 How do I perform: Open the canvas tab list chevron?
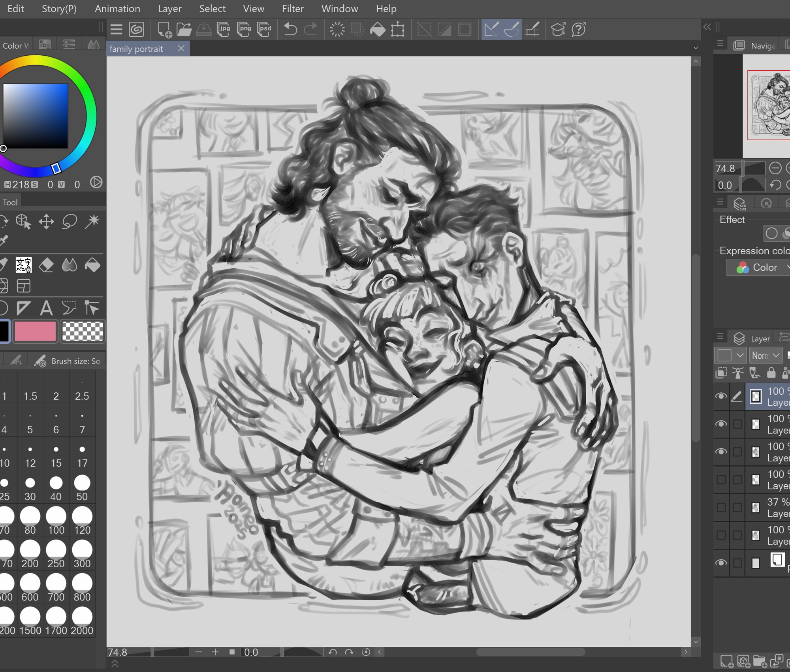pos(696,48)
